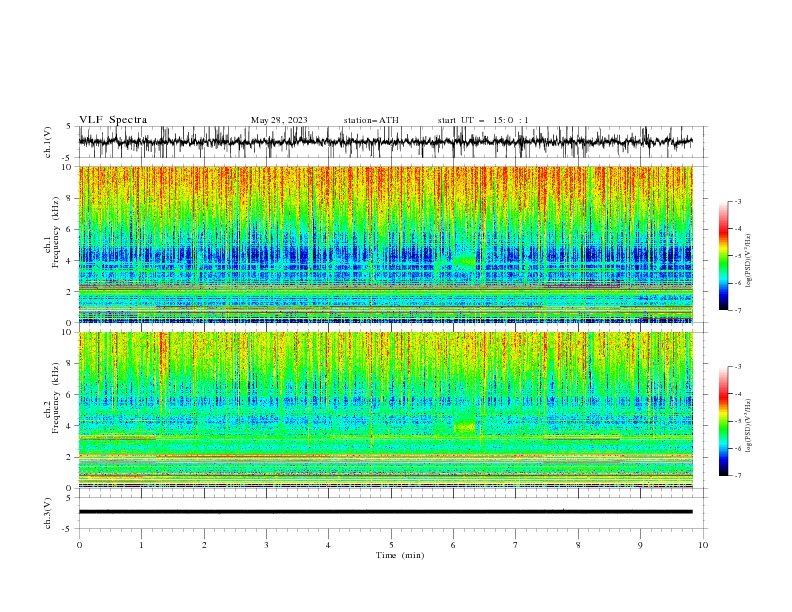Click the "-7" value on ch.1 colorbar
This screenshot has height=612, width=792.
[738, 310]
